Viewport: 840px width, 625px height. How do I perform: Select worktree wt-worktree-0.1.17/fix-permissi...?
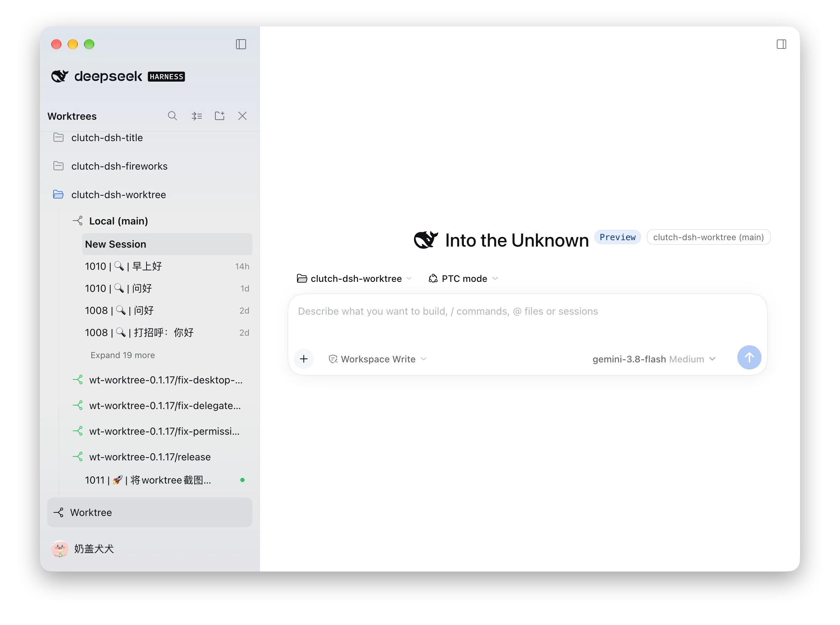pyautogui.click(x=161, y=431)
